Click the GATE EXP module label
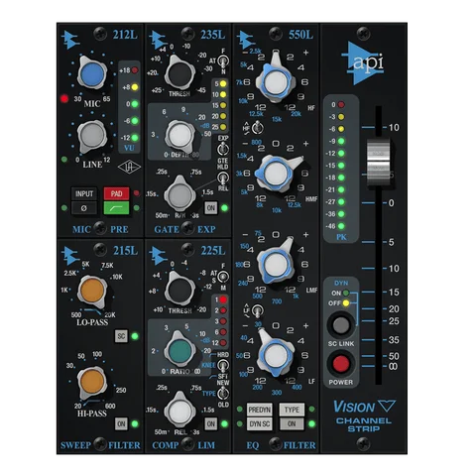This screenshot has height=476, width=476. (x=185, y=229)
